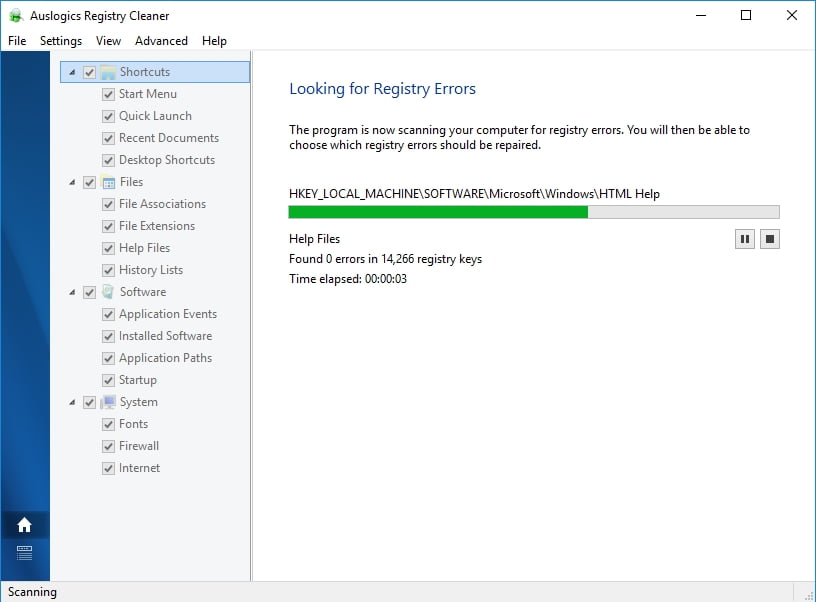Select the Internet label
The image size is (816, 602).
(139, 468)
